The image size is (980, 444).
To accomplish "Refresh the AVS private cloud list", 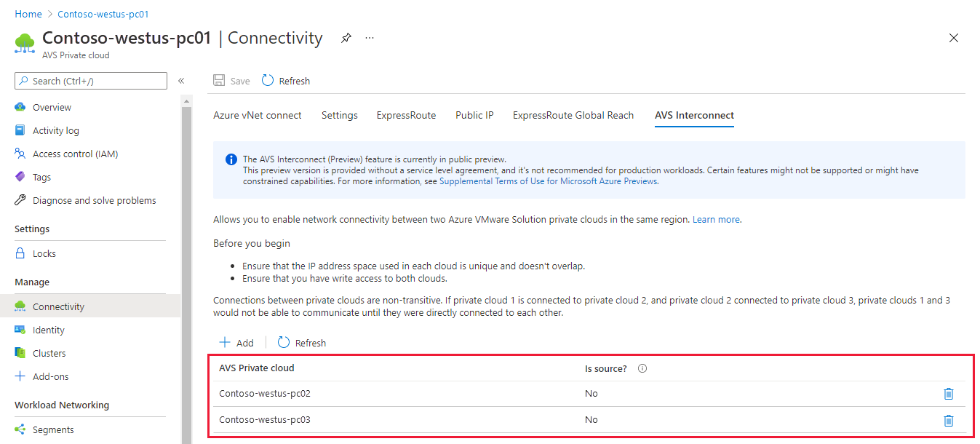I will [302, 343].
